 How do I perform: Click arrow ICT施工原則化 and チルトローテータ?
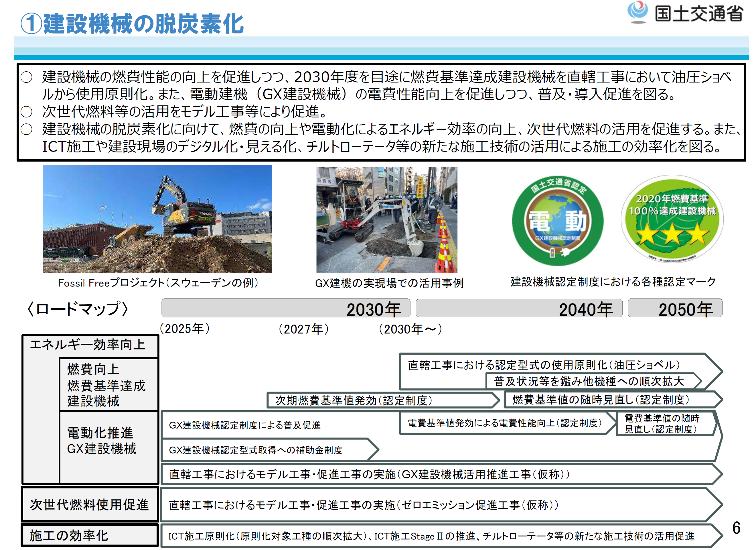(442, 536)
